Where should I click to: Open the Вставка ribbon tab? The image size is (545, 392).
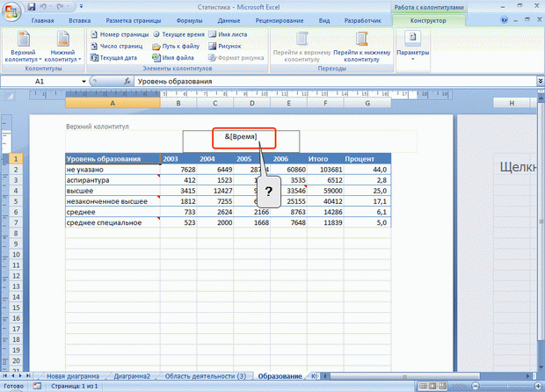pos(80,21)
